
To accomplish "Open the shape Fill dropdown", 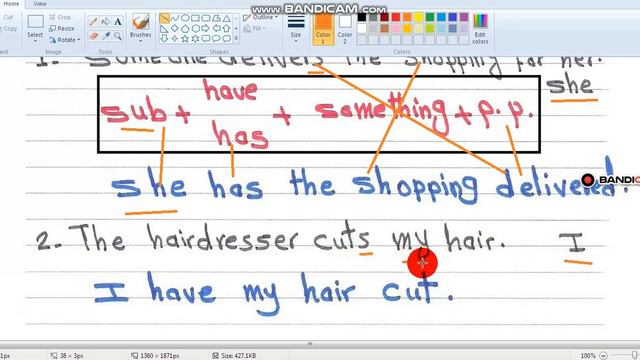I will [x=254, y=29].
